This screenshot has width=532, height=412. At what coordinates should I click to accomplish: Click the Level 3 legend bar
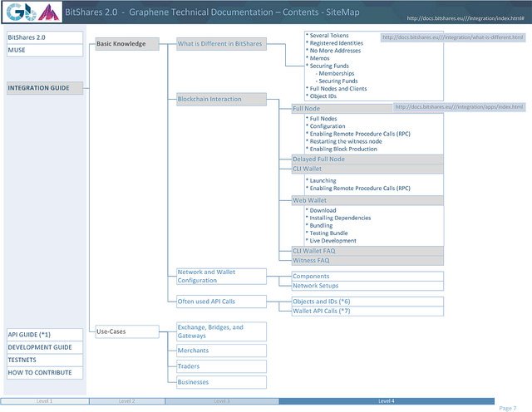coord(222,401)
